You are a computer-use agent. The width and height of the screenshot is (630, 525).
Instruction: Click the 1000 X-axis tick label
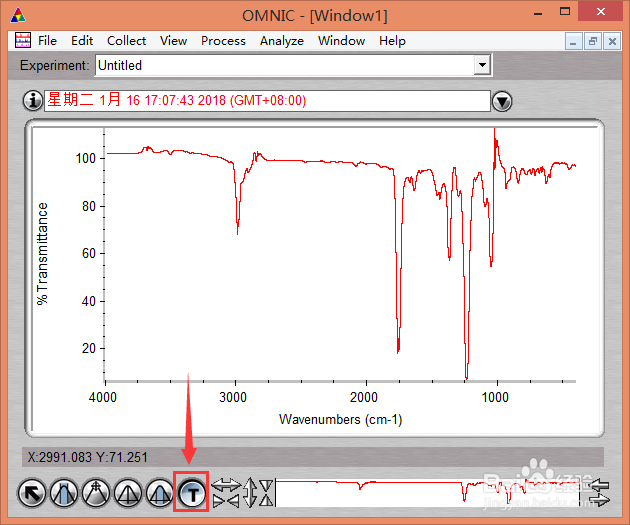click(495, 397)
